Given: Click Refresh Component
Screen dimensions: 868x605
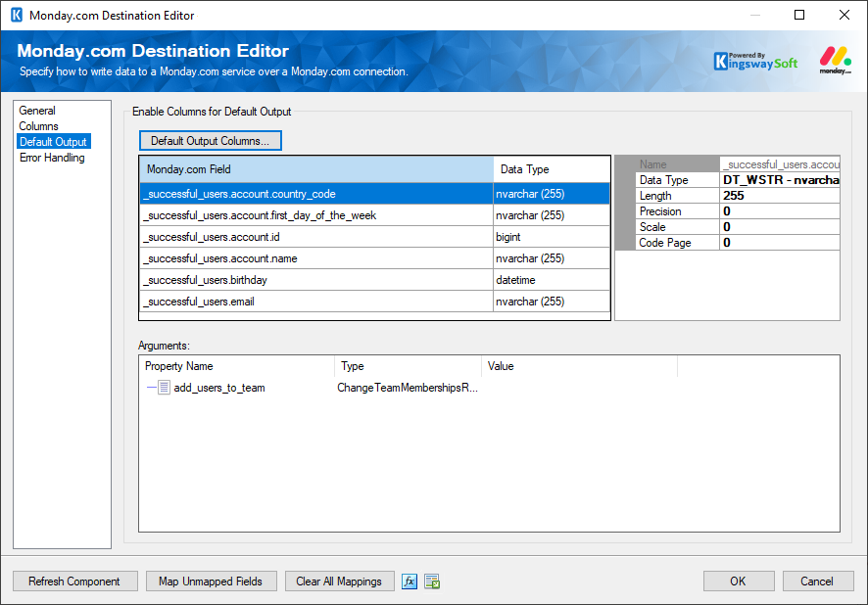Looking at the screenshot, I should tap(74, 582).
